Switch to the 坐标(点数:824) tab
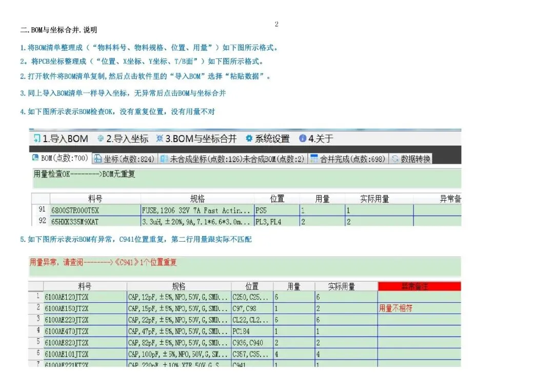Image resolution: width=554 pixels, height=392 pixels. (x=125, y=159)
